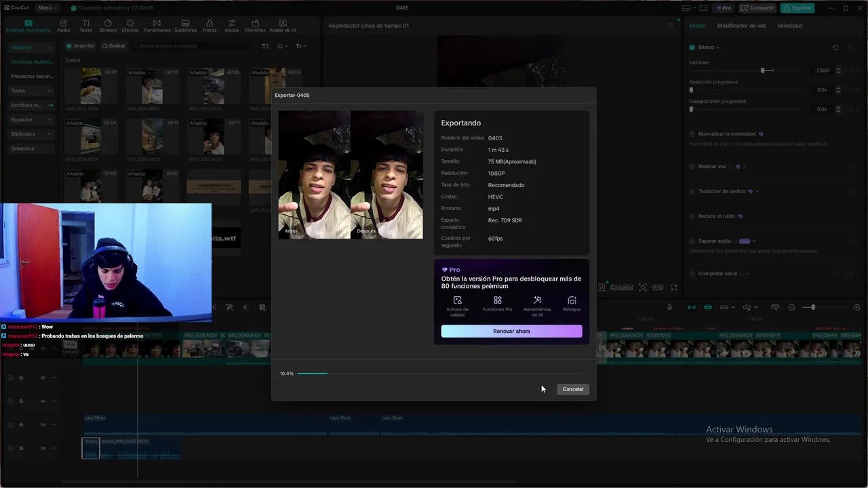Click the media search field
Image resolution: width=868 pixels, height=488 pixels.
(x=191, y=46)
